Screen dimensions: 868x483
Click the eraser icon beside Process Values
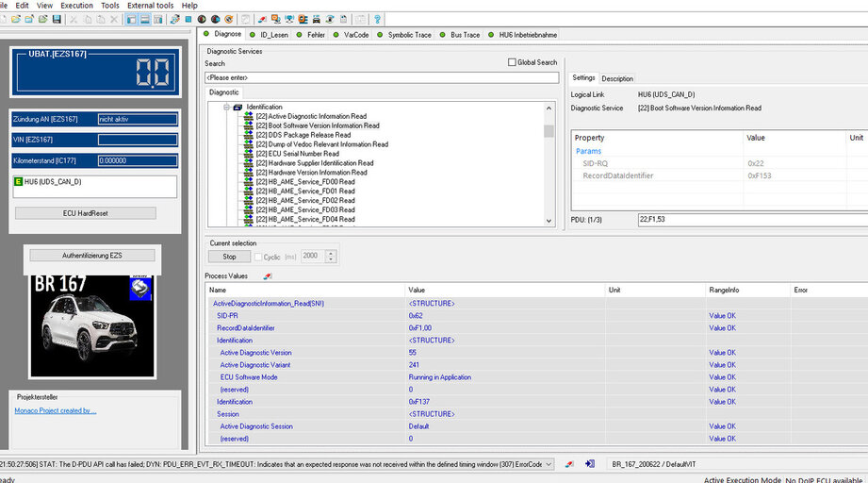click(267, 276)
